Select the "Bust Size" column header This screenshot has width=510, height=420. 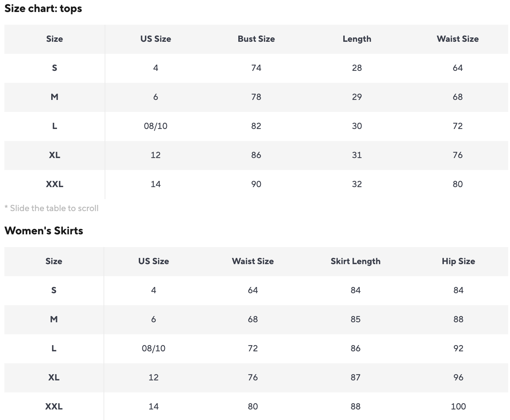[256, 39]
